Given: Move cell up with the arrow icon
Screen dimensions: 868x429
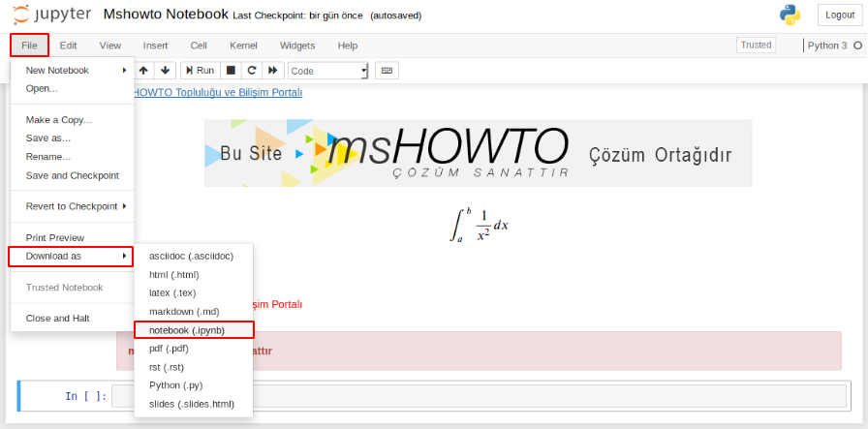Looking at the screenshot, I should [x=143, y=71].
